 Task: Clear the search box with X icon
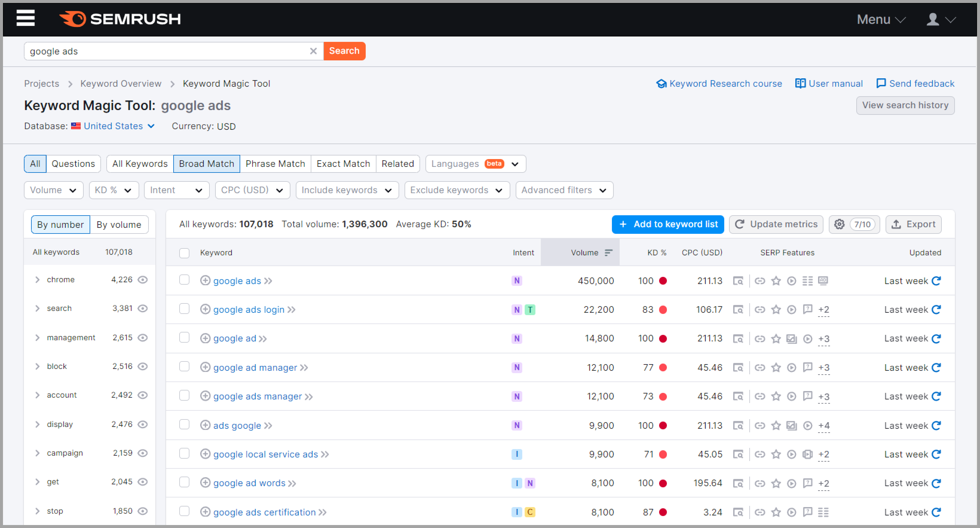click(x=313, y=51)
